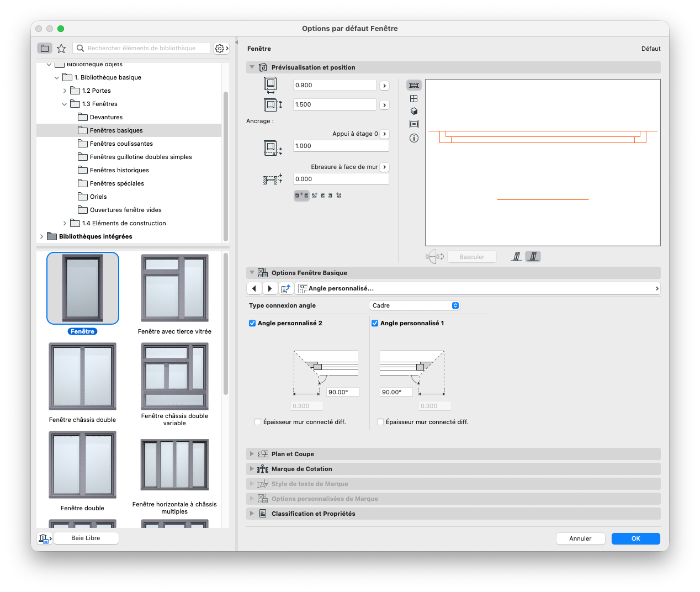Expand the Plan et Coupe panel
This screenshot has height=592, width=700.
click(252, 454)
